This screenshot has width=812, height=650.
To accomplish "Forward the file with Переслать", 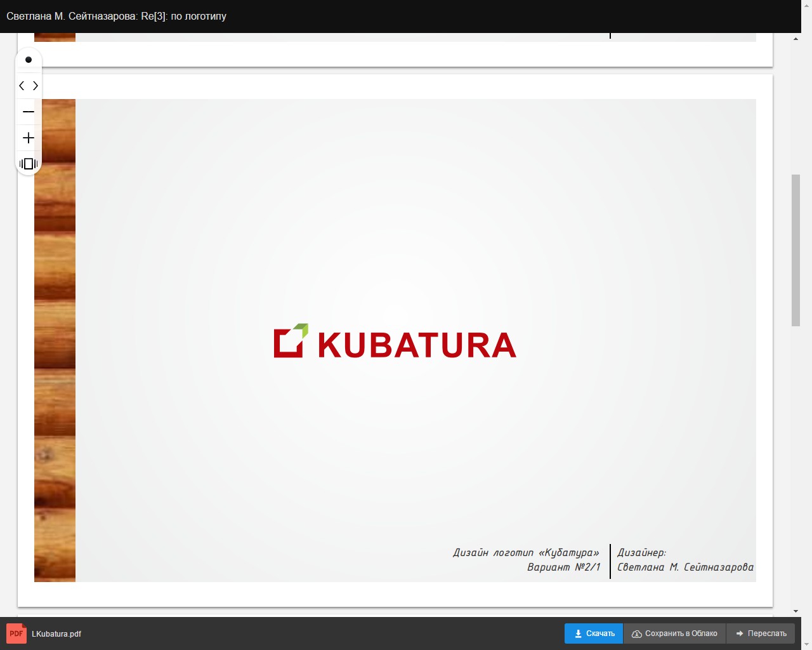I will [x=761, y=633].
